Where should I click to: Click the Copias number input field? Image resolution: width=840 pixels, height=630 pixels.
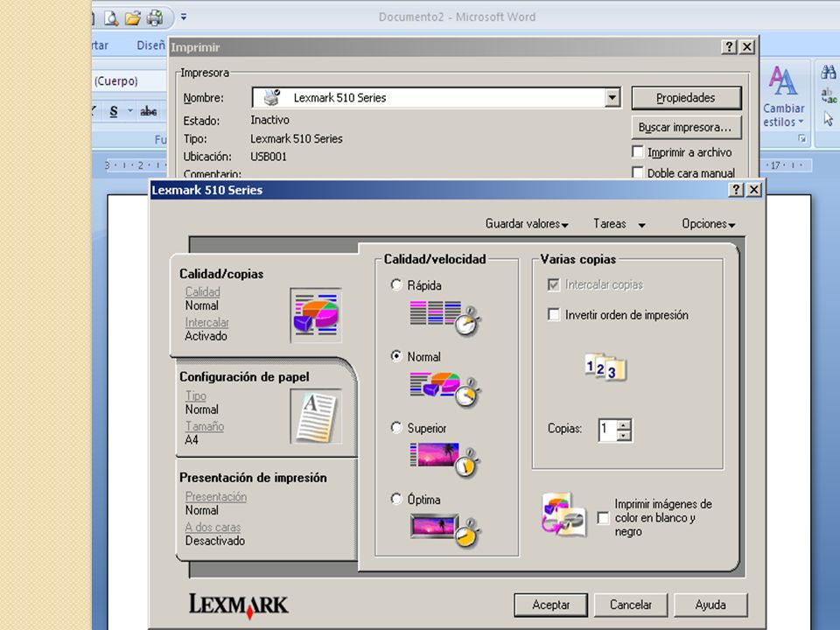tap(607, 430)
